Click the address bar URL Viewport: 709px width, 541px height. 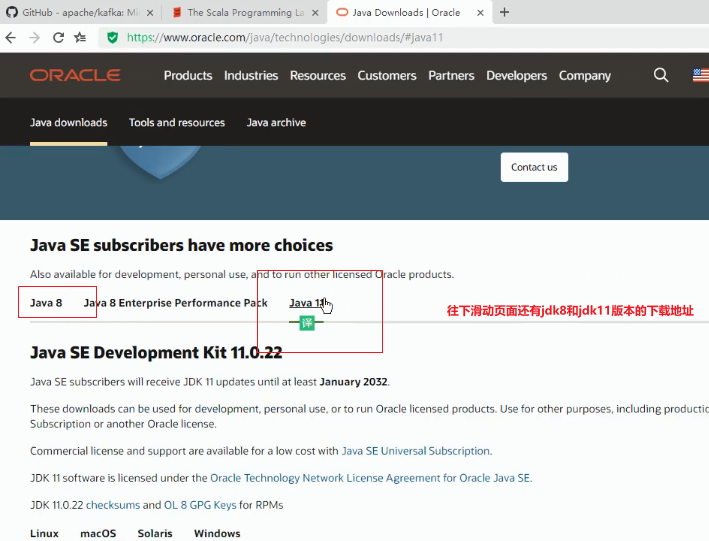click(x=285, y=38)
